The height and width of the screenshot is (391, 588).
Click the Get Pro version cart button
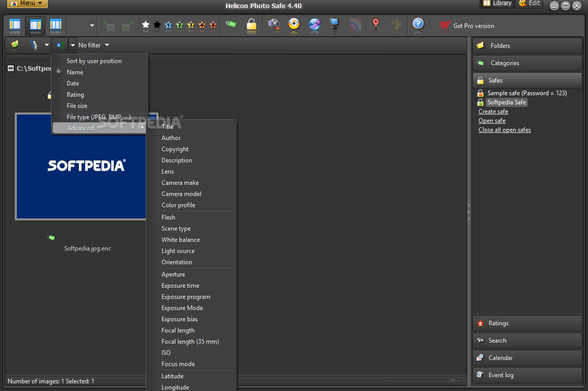click(x=467, y=25)
